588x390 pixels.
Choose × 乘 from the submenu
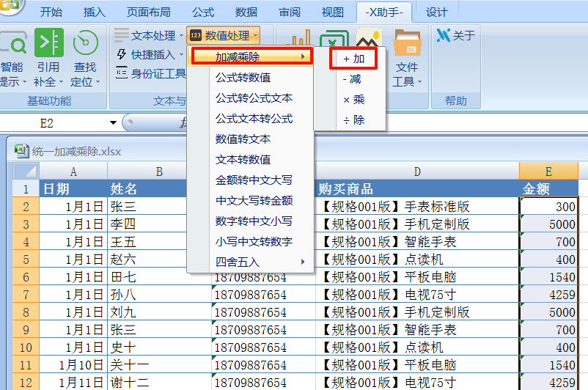pyautogui.click(x=353, y=100)
